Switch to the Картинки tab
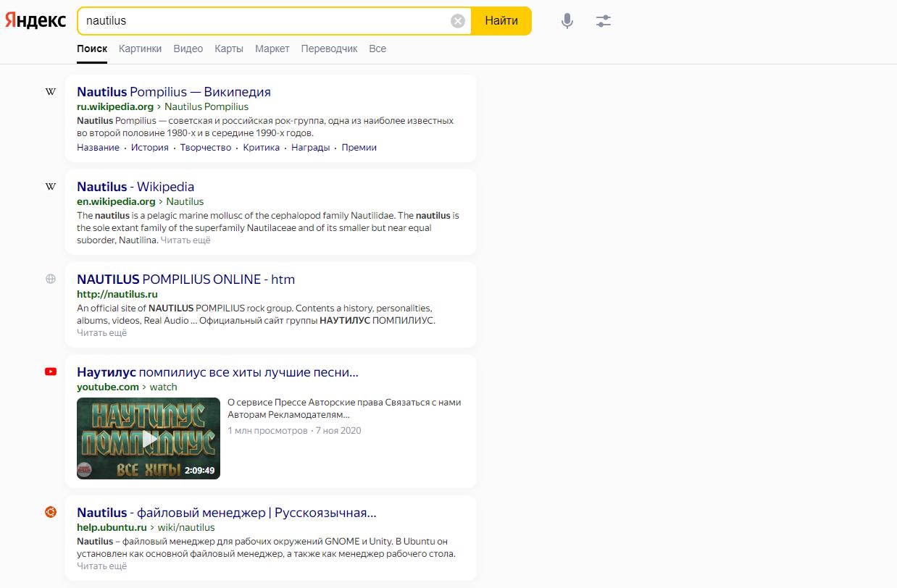Viewport: 897px width, 588px height. pos(140,49)
